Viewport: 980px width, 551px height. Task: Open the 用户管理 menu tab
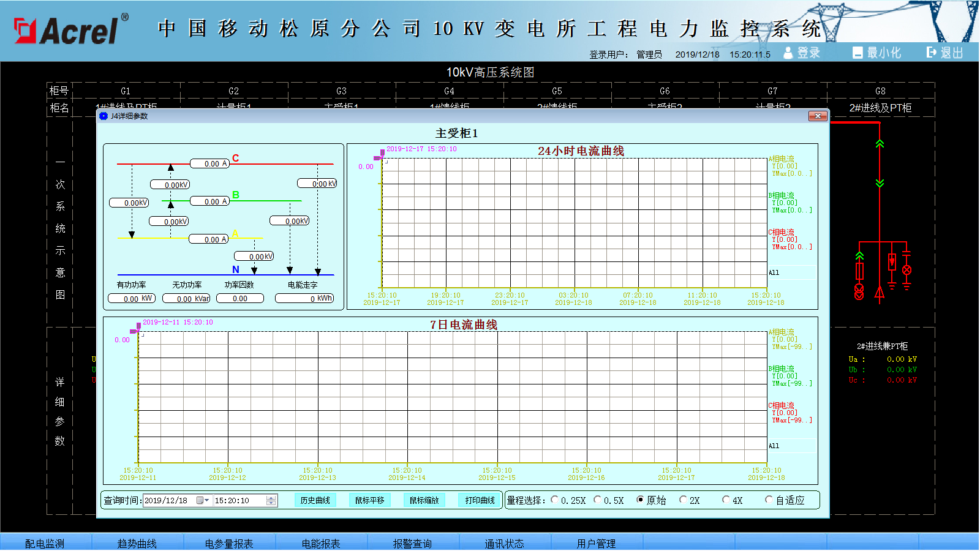[x=597, y=543]
